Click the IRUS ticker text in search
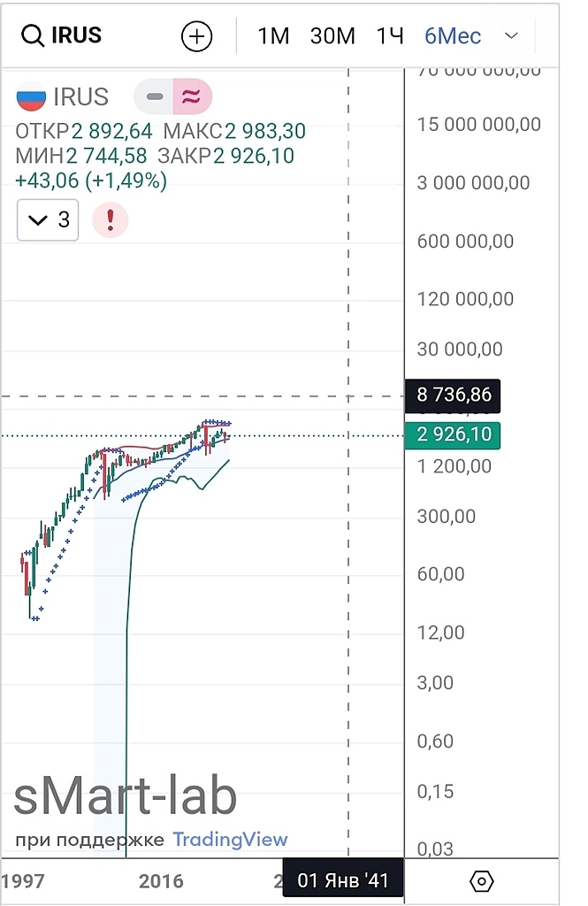This screenshot has height=906, width=588. (77, 36)
